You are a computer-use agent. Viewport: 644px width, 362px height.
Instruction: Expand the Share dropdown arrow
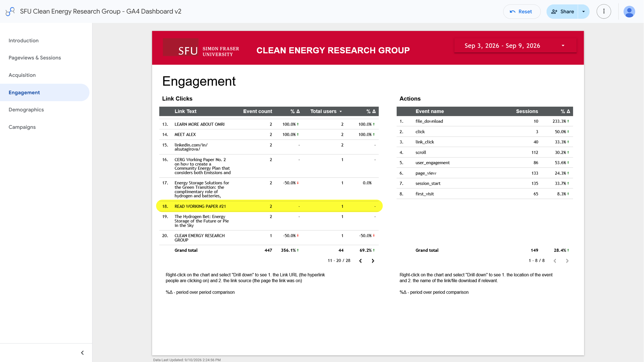[x=584, y=11]
